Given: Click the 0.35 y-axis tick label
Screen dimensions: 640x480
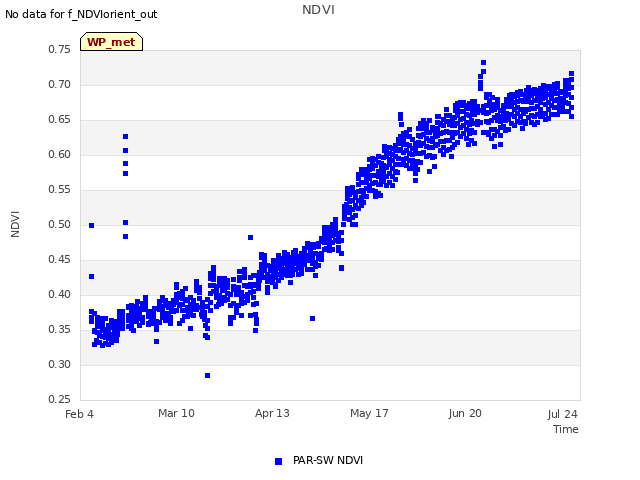Looking at the screenshot, I should (59, 329).
